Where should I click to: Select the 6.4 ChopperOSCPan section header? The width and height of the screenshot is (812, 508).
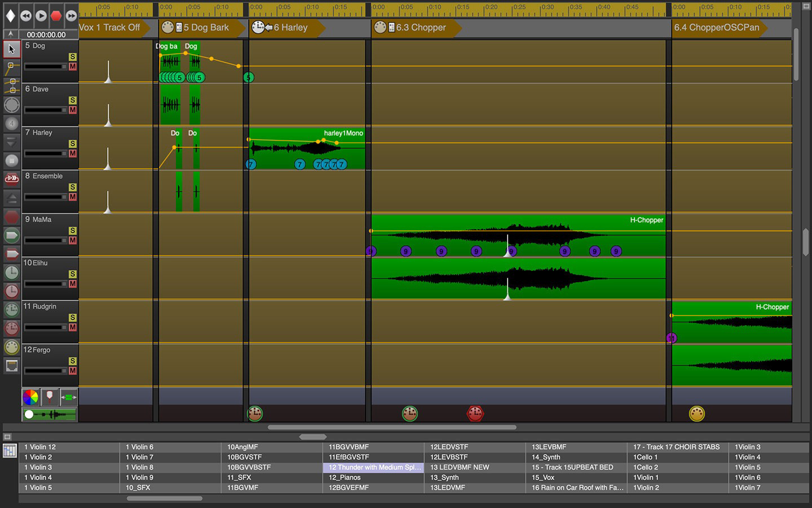tap(717, 27)
